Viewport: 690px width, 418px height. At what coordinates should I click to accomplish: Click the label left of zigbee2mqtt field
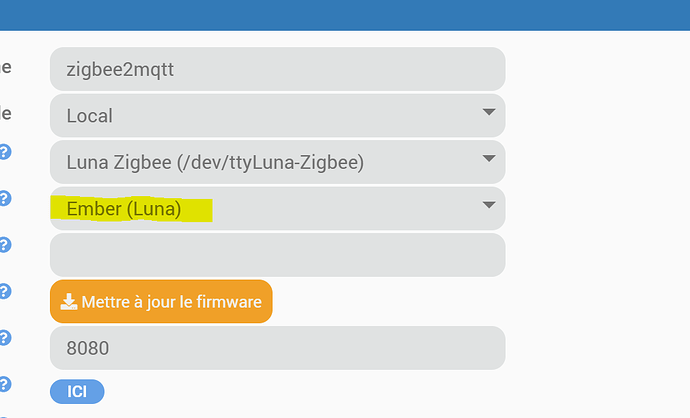coord(5,67)
